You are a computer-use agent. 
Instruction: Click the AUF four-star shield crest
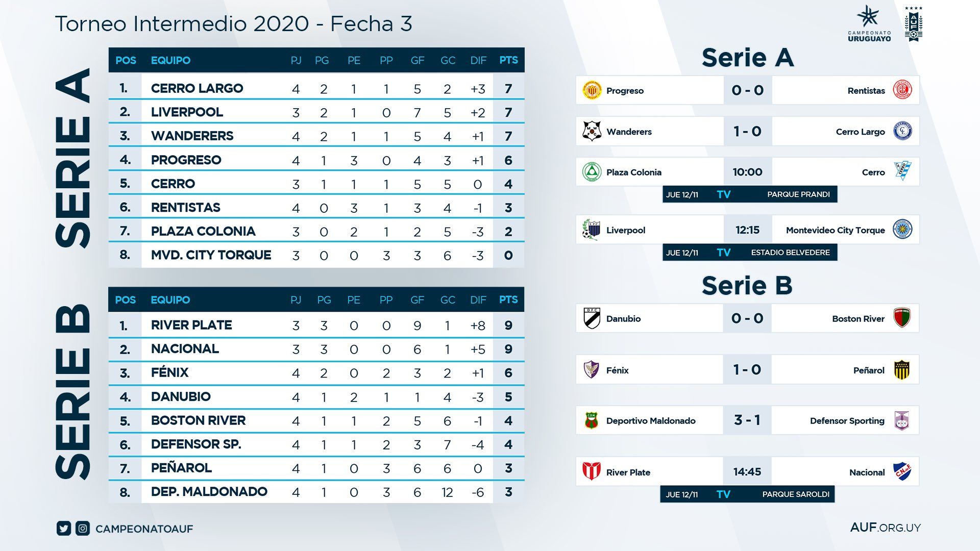click(913, 24)
